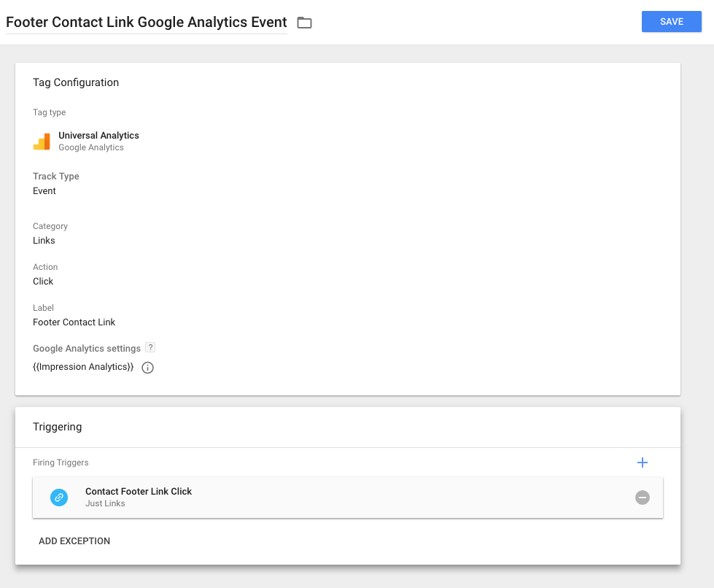The height and width of the screenshot is (588, 714).
Task: Click the folder icon beside tag name
Action: 304,23
